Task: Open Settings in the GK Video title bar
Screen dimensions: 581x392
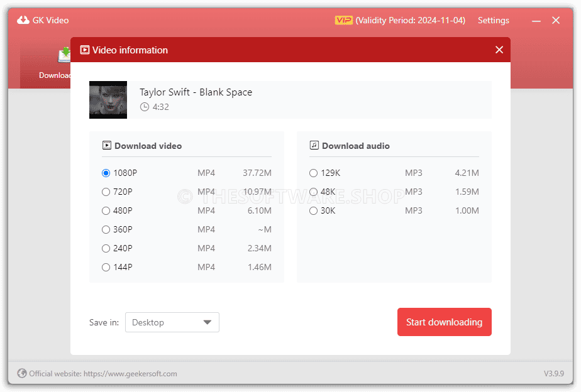Action: 493,20
